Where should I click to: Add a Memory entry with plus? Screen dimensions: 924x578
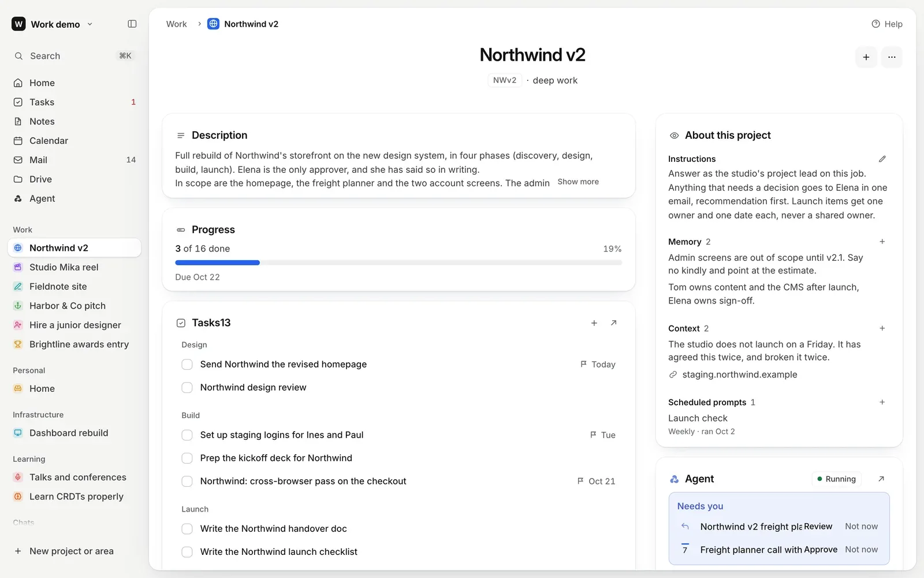882,242
